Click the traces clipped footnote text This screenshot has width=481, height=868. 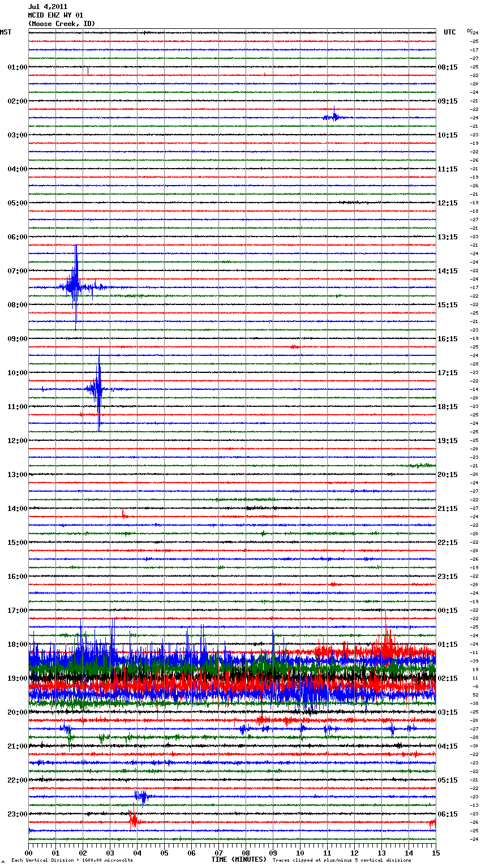pos(342,861)
